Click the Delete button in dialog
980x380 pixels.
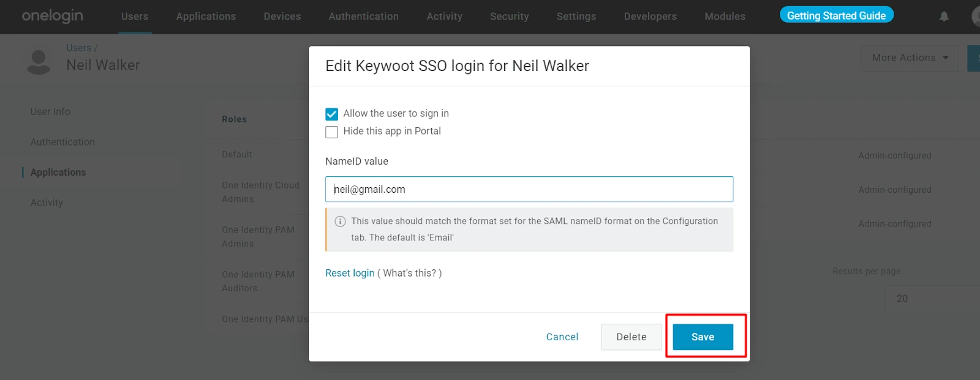631,337
